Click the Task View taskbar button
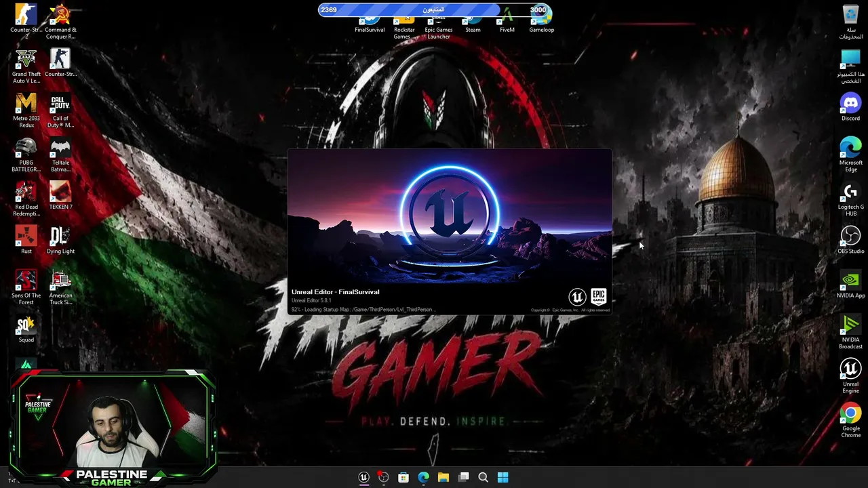This screenshot has height=488, width=868. 463,477
